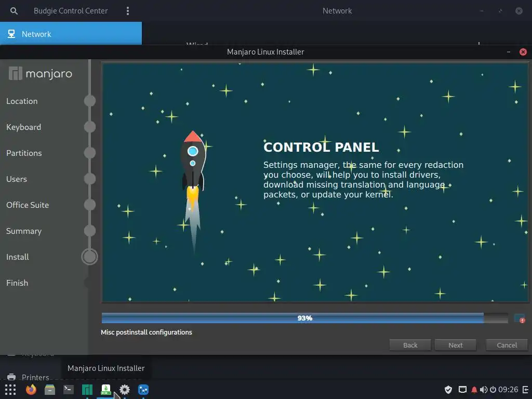Image resolution: width=532 pixels, height=399 pixels.
Task: Cancel the Manjaro installation
Action: [x=507, y=345]
